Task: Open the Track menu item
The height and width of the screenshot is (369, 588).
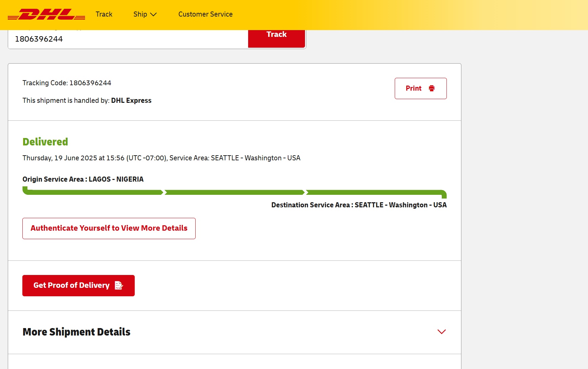Action: point(104,14)
